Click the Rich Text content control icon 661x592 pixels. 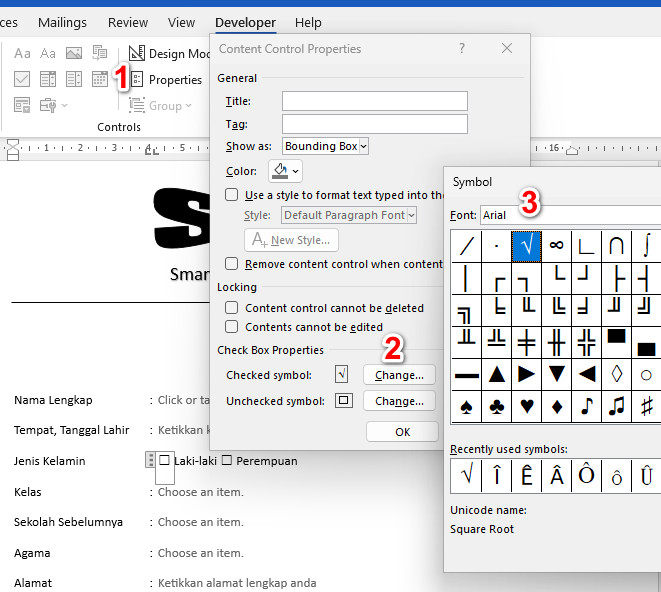tap(22, 53)
